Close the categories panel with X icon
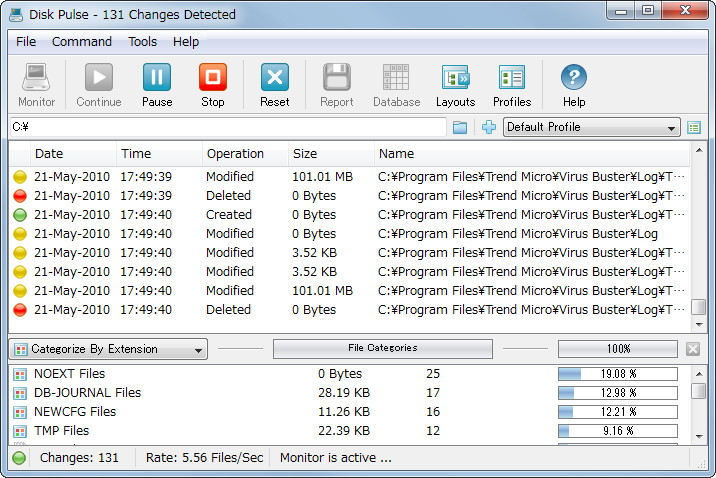716x478 pixels. (x=693, y=349)
